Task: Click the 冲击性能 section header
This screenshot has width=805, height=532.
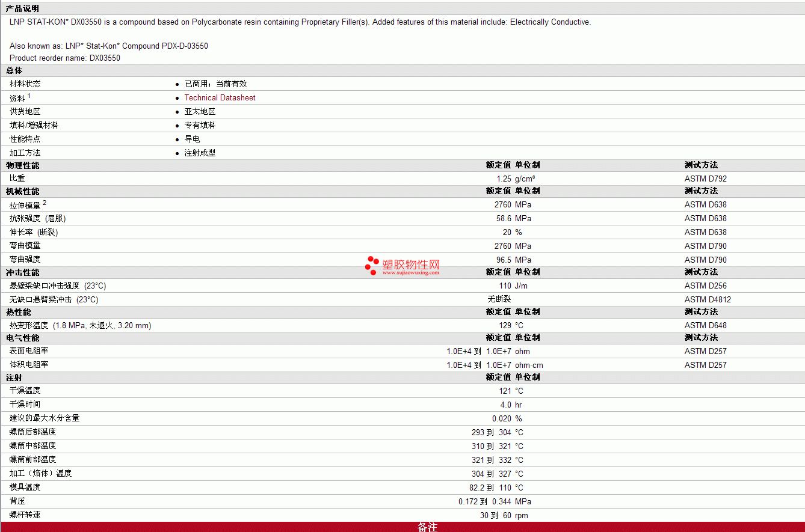Action: tap(22, 272)
